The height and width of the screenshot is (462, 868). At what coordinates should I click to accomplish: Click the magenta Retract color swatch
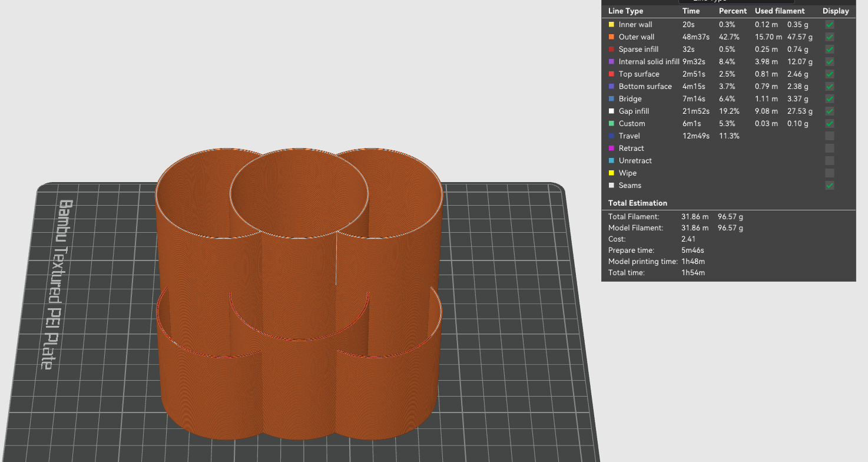tap(611, 148)
